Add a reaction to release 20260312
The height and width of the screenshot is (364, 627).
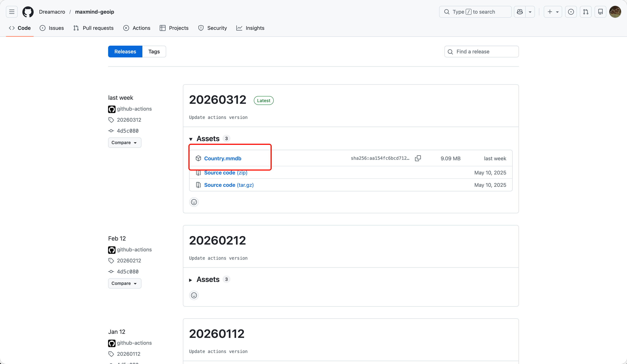194,202
